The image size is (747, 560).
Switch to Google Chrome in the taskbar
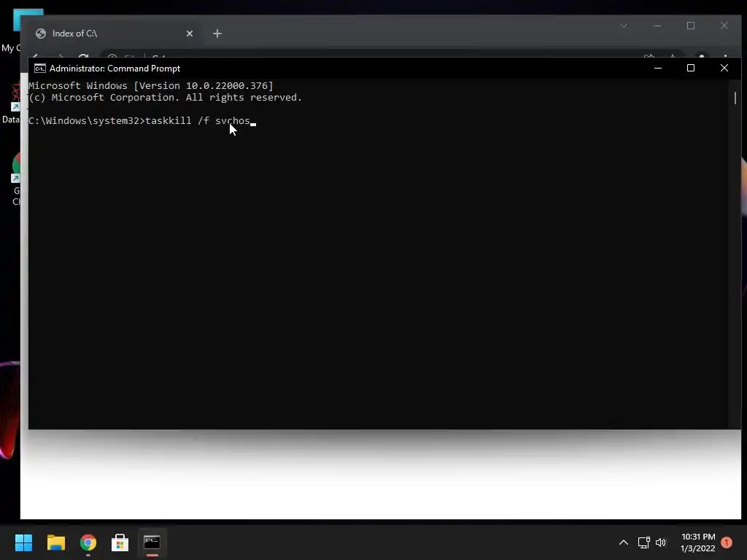[x=88, y=542]
